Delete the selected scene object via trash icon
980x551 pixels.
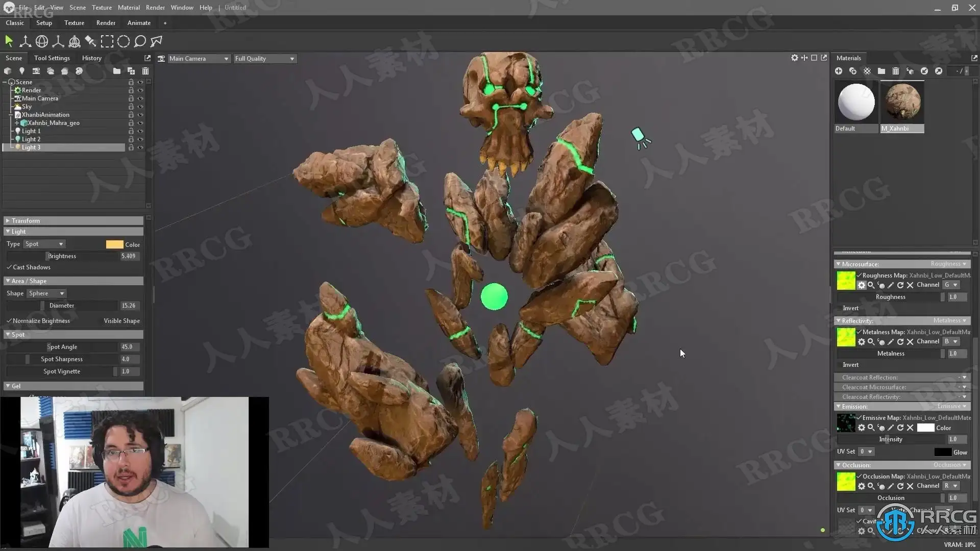click(x=145, y=71)
